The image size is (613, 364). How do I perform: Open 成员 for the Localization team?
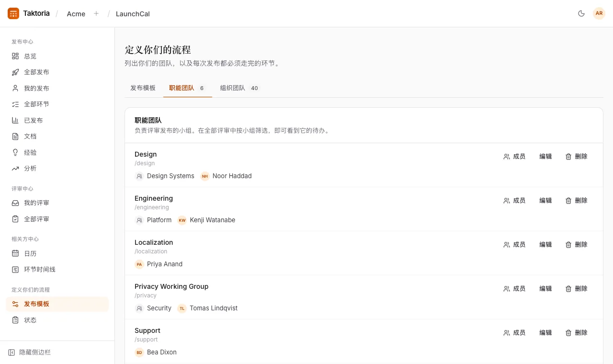tap(514, 245)
